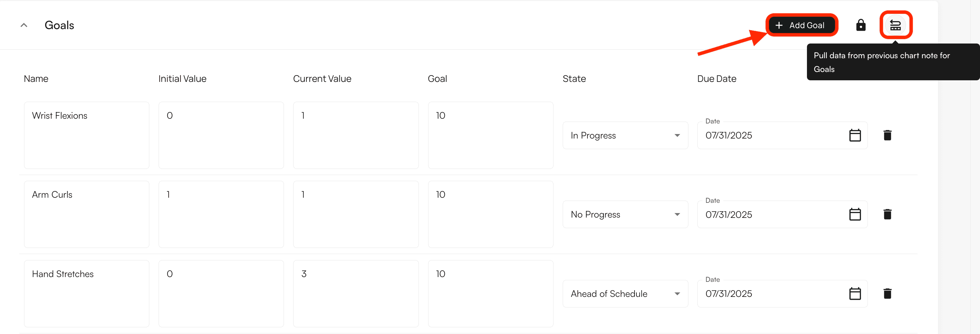Open the calendar picker for Hand Stretches due date
980x334 pixels.
click(855, 293)
